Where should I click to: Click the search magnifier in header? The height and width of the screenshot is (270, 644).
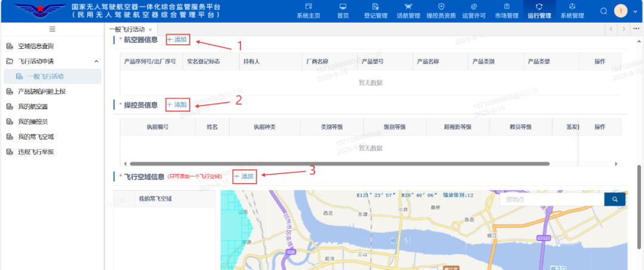603,11
